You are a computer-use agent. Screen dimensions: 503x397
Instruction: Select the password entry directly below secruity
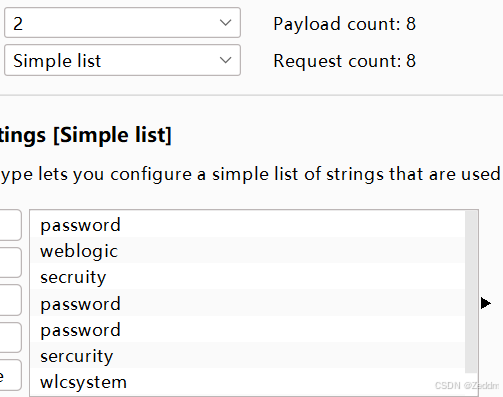click(247, 303)
